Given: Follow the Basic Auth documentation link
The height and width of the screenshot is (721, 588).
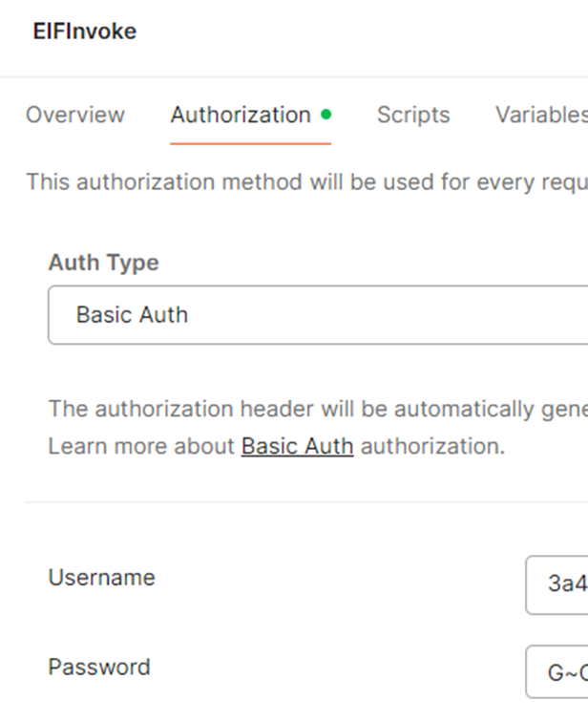Looking at the screenshot, I should (298, 446).
